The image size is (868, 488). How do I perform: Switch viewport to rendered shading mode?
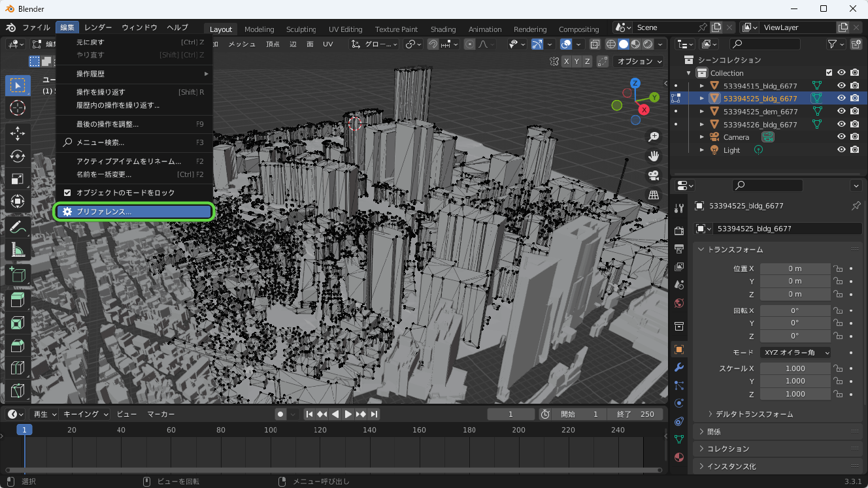pos(648,44)
